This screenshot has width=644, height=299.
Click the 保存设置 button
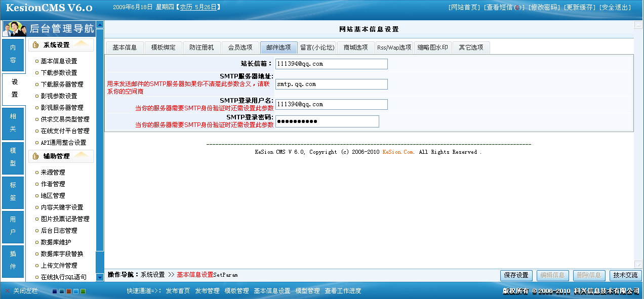tap(516, 276)
